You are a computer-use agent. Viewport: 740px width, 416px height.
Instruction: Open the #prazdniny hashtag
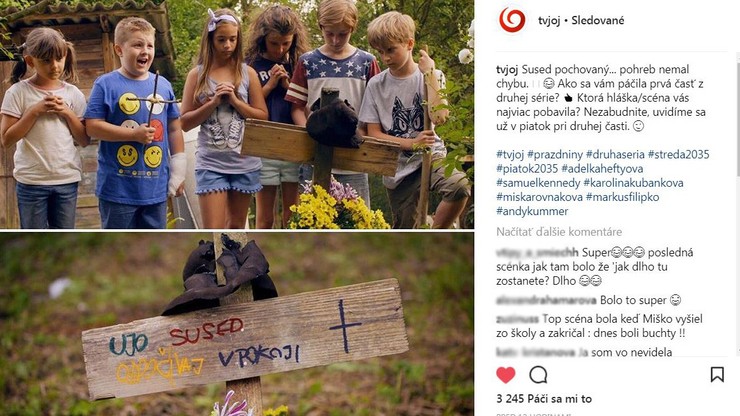(555, 154)
